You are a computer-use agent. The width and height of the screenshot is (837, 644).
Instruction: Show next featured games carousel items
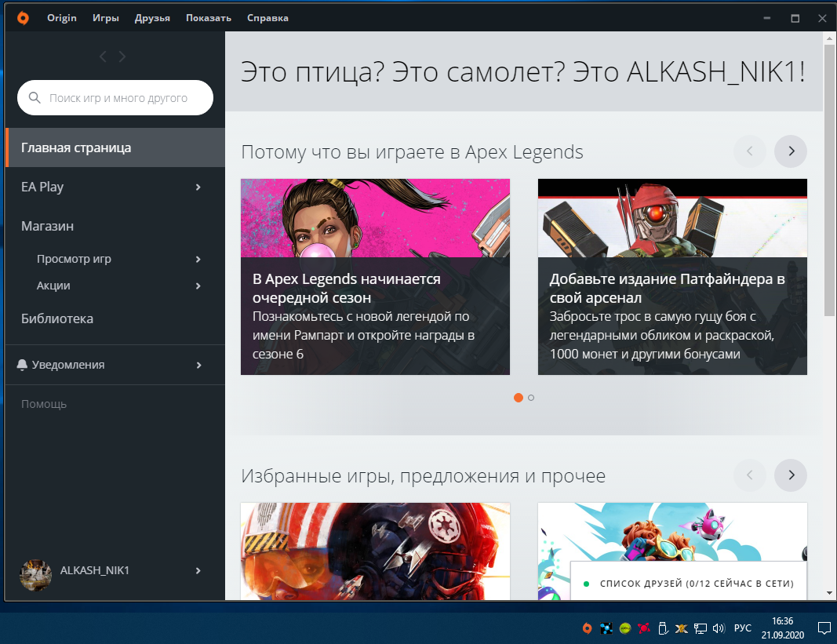(791, 475)
